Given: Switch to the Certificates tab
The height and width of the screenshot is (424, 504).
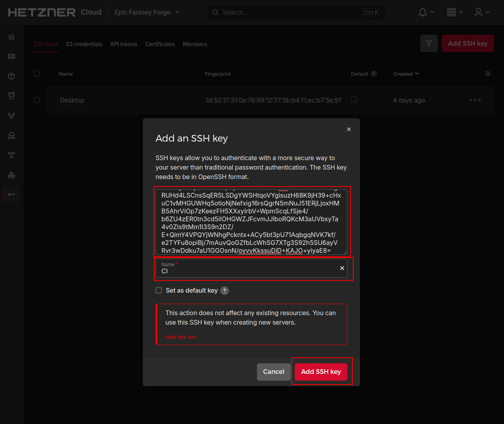Looking at the screenshot, I should click(x=160, y=44).
